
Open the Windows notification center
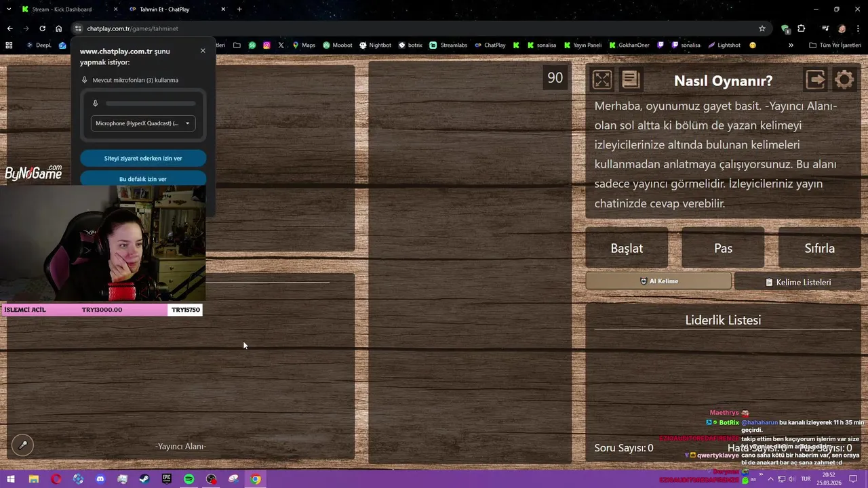click(x=854, y=479)
